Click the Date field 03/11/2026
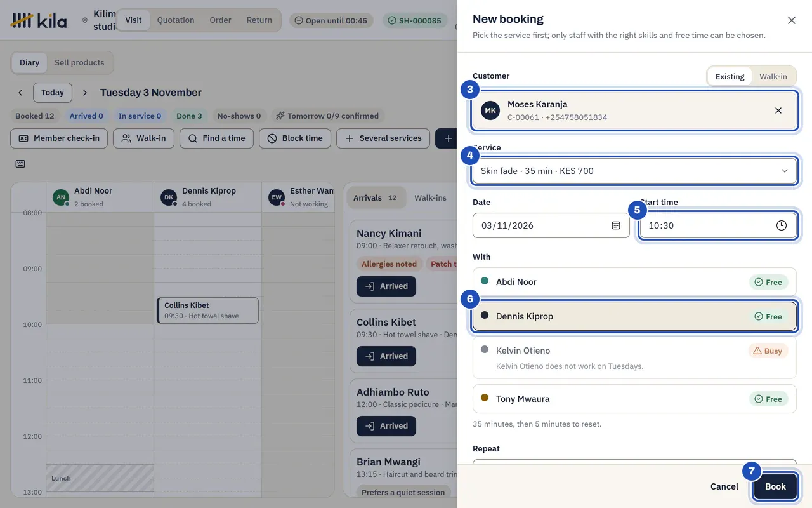812x508 pixels. pyautogui.click(x=551, y=225)
